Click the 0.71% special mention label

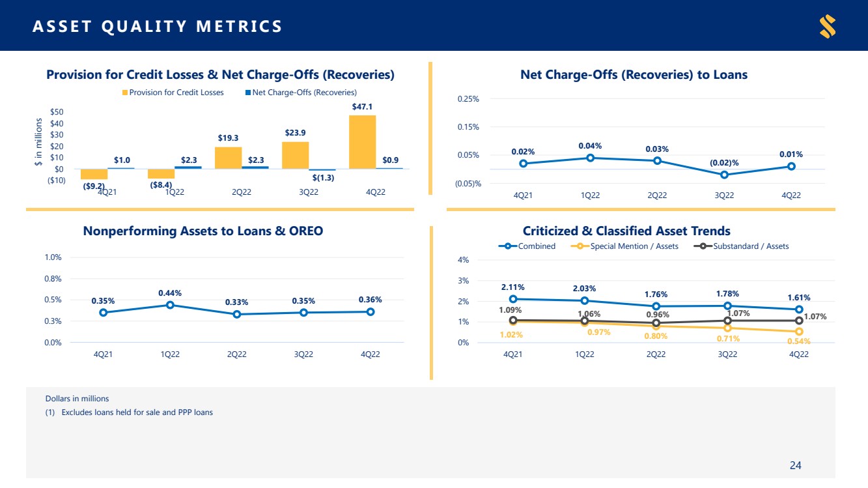pos(727,338)
